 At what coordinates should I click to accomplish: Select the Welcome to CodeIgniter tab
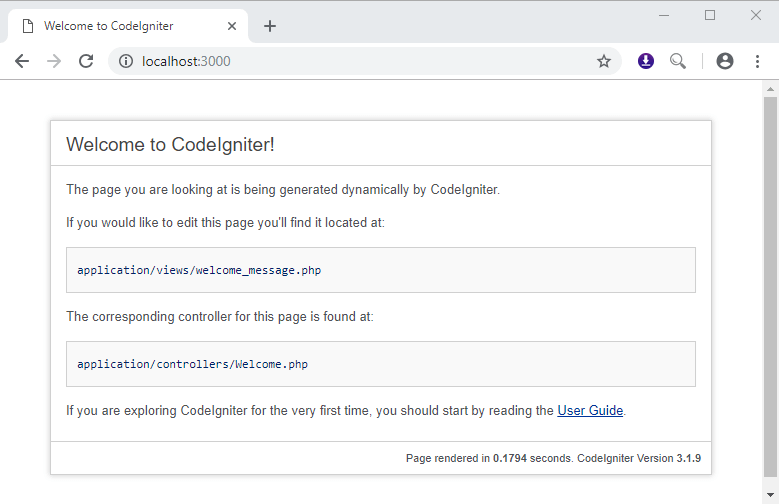point(120,26)
